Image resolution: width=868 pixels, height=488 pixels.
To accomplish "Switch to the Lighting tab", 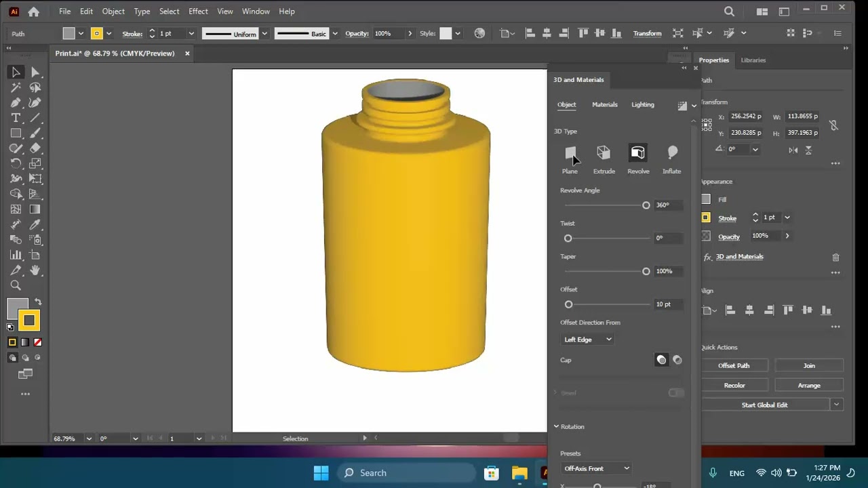I will [643, 104].
